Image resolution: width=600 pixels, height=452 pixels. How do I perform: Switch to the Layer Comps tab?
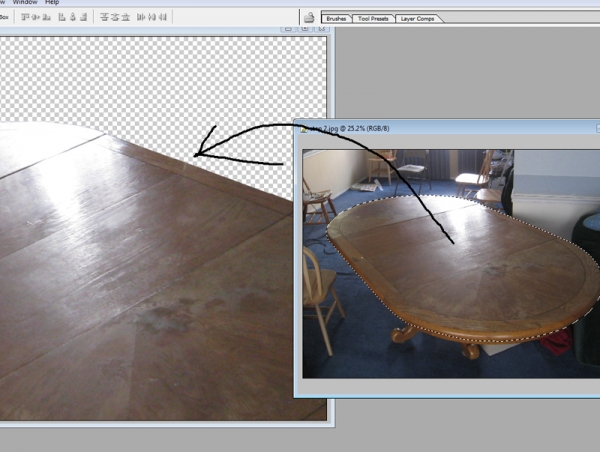417,18
